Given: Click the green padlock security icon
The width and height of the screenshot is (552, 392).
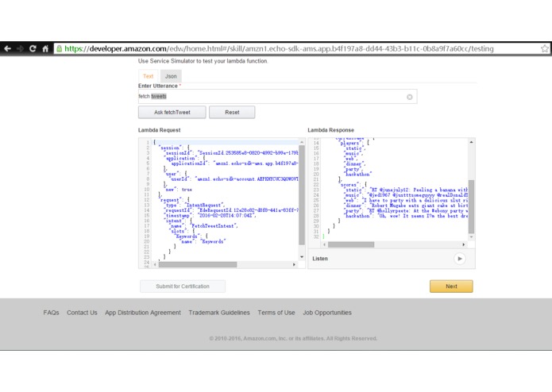Looking at the screenshot, I should (x=59, y=48).
